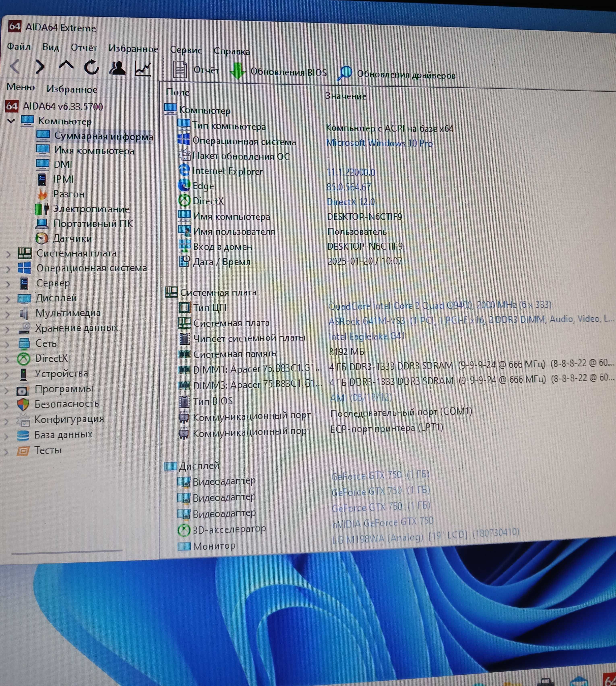Open the Избранное menu in the menu bar
This screenshot has height=686, width=616.
[x=133, y=49]
